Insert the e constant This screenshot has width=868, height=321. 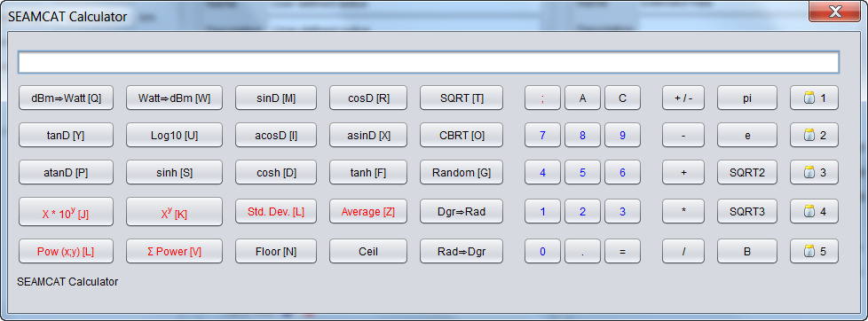[x=746, y=135]
